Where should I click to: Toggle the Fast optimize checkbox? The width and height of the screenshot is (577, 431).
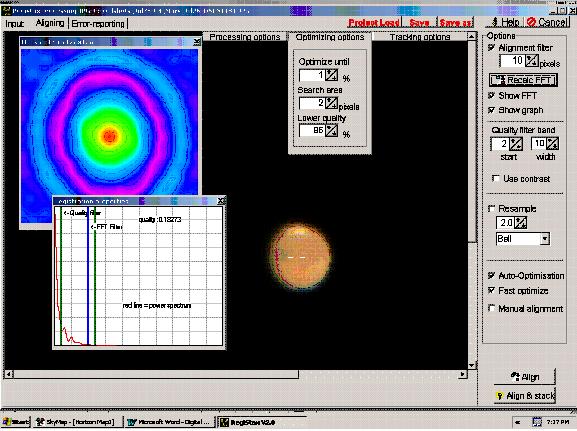491,290
